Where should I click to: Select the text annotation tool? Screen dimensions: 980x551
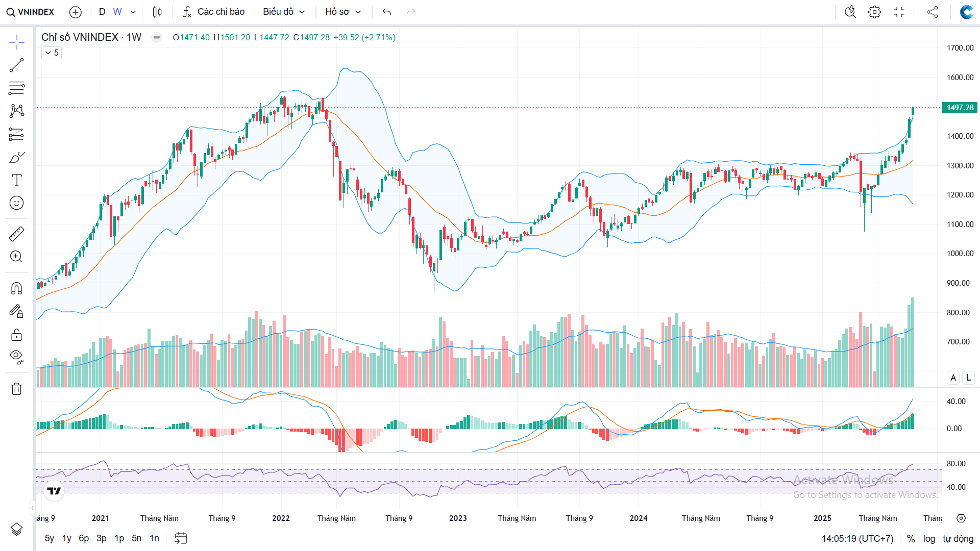coord(16,180)
